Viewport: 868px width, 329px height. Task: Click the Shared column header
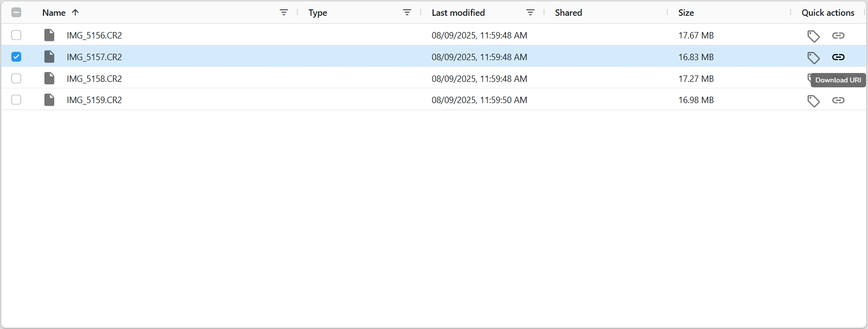(x=568, y=13)
